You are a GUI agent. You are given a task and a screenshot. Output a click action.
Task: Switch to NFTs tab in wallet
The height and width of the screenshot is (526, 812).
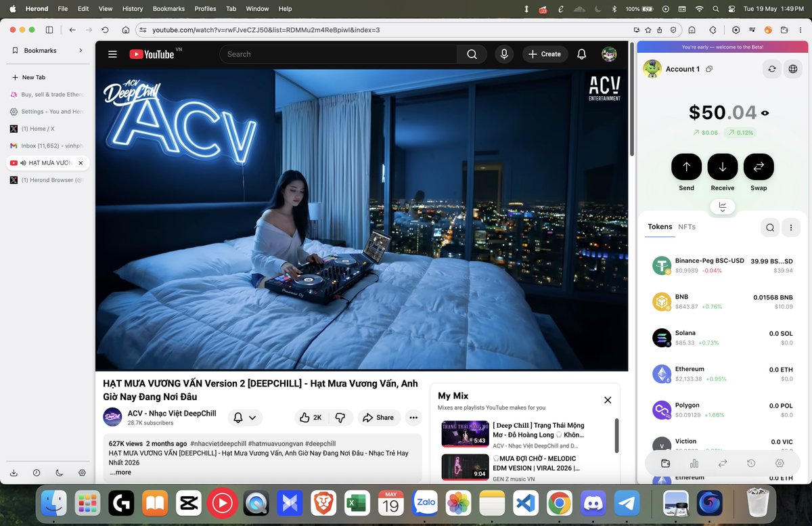point(687,227)
